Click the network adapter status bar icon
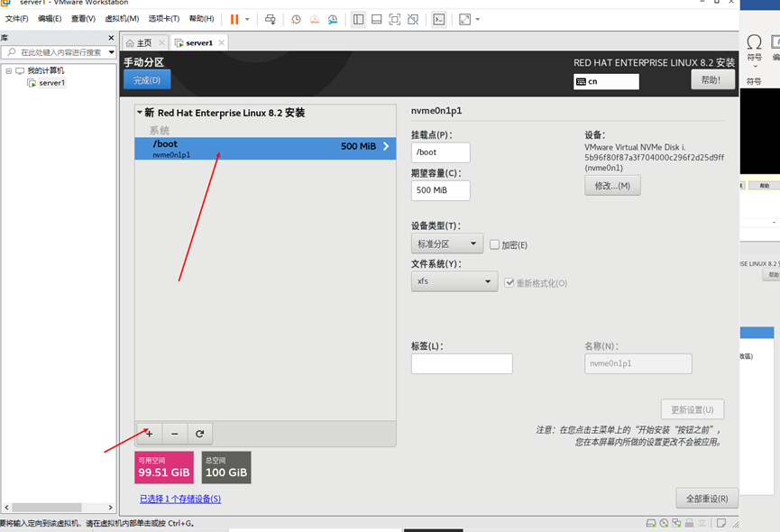The width and height of the screenshot is (780, 532). (676, 523)
